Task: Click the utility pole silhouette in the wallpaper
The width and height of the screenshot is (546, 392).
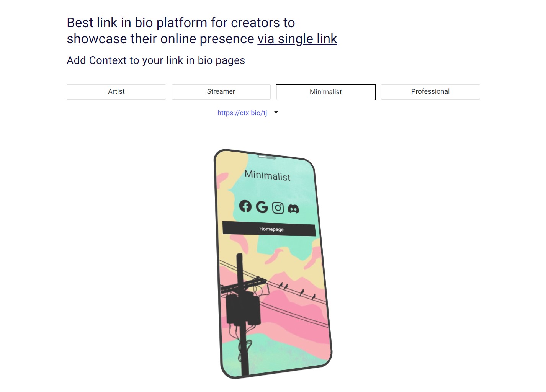Action: click(241, 314)
